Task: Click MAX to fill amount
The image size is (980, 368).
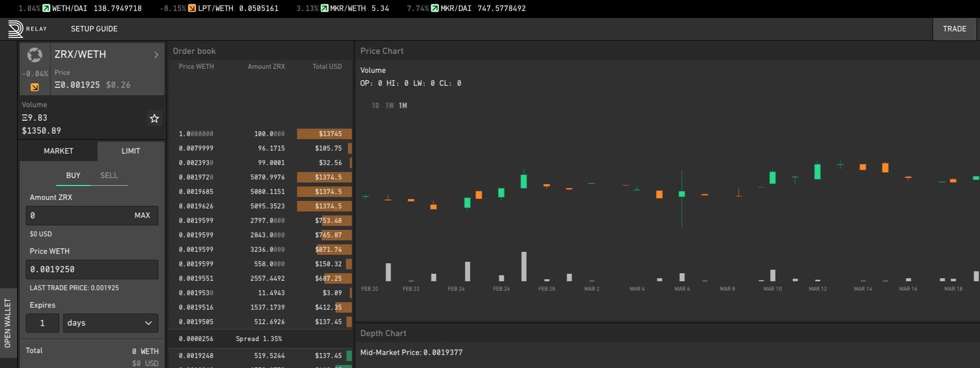Action: (x=142, y=215)
